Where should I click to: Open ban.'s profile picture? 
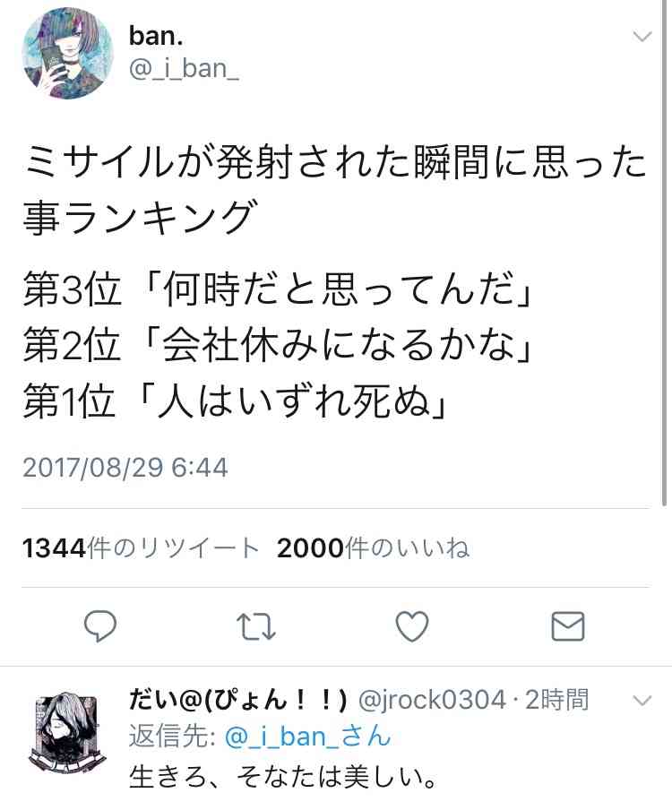tap(68, 53)
